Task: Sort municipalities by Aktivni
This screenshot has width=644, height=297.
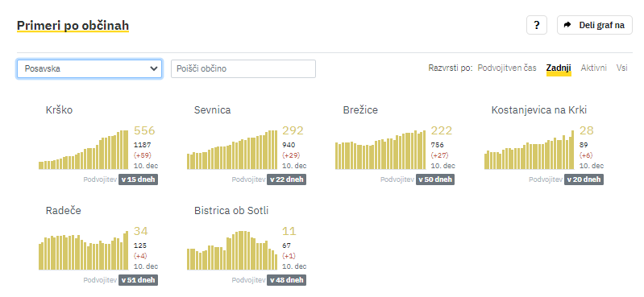Action: point(593,68)
